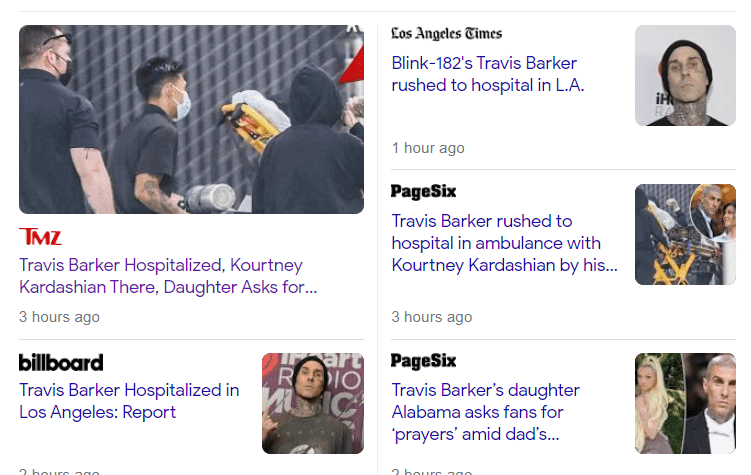Click '3 hours ago' under the TMZ headline
Screen dimensions: 751x475
click(x=59, y=317)
